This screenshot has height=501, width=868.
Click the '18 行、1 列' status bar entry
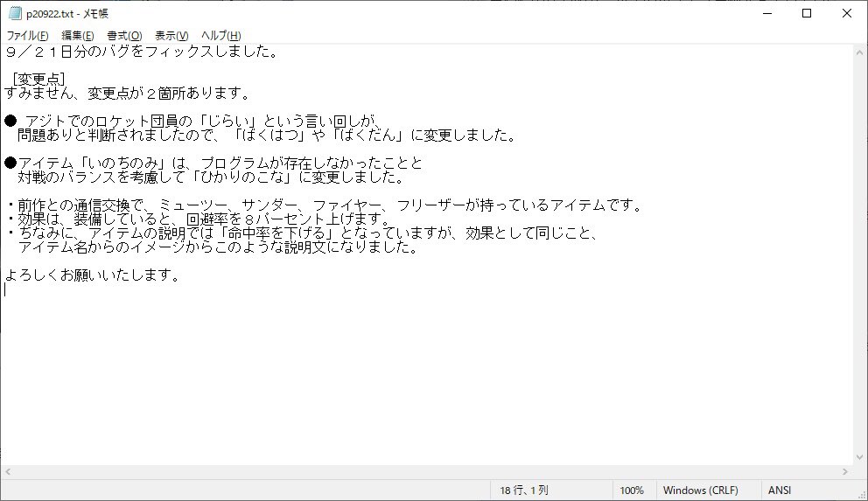(x=523, y=491)
